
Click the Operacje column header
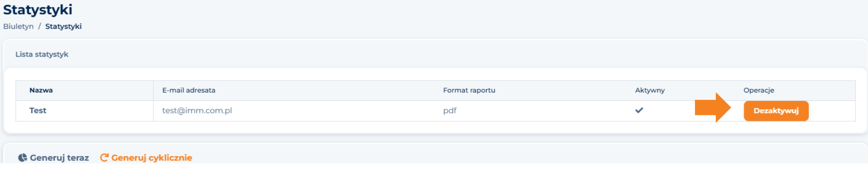pos(759,90)
